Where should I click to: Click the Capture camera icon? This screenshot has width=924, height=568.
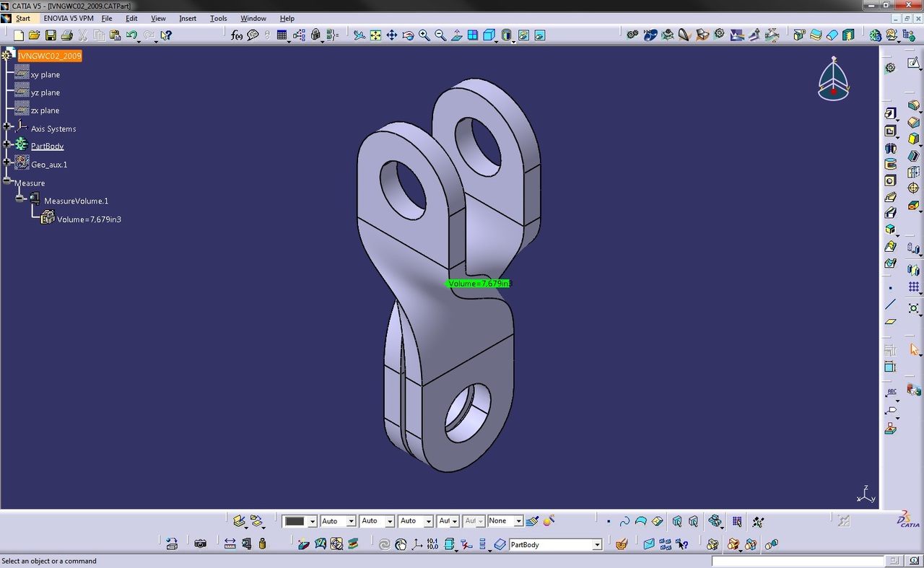coord(201,543)
